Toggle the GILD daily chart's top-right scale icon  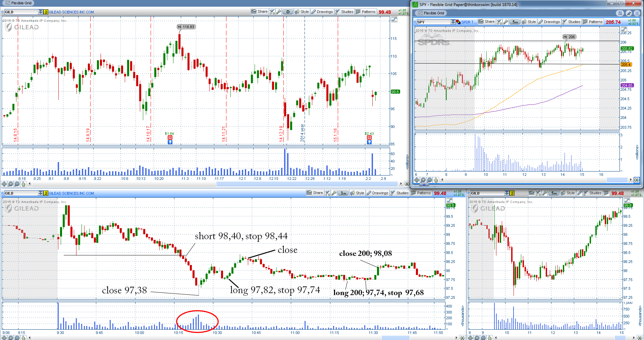coord(394,19)
